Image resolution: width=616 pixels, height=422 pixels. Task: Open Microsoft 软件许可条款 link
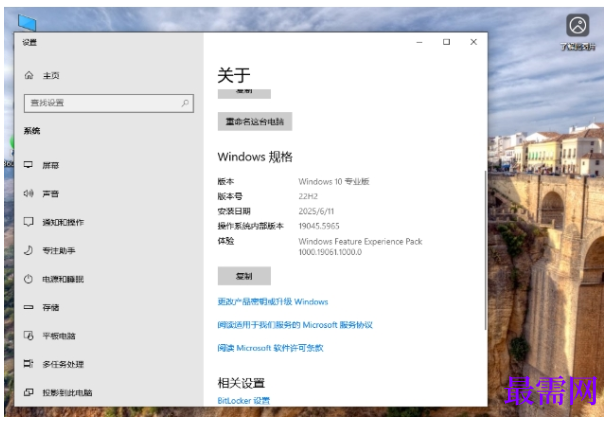(x=270, y=348)
